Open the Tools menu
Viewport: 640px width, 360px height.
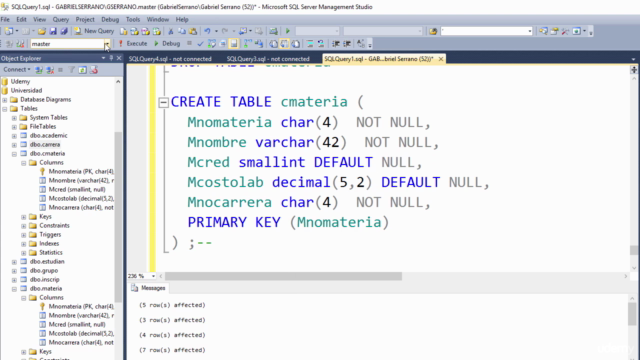point(133,19)
